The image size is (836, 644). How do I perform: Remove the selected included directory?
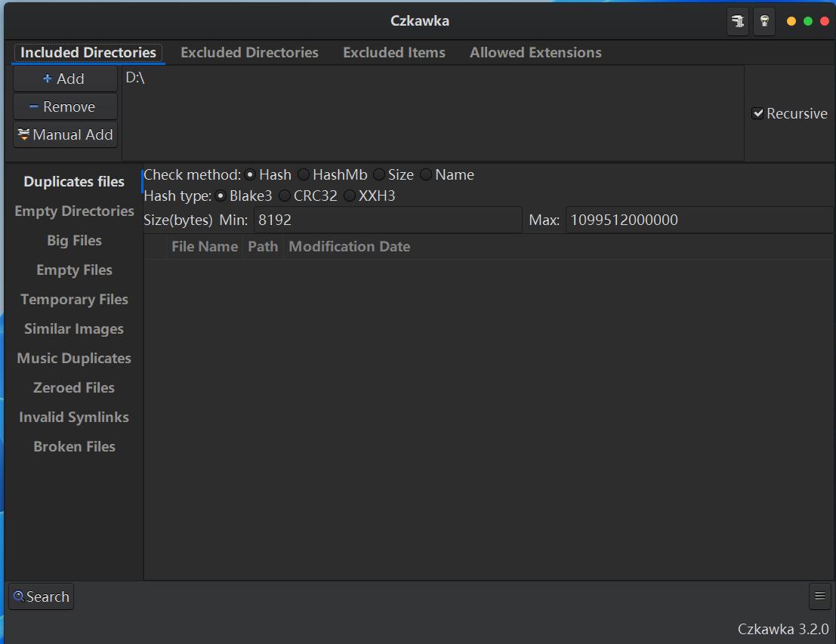point(65,106)
